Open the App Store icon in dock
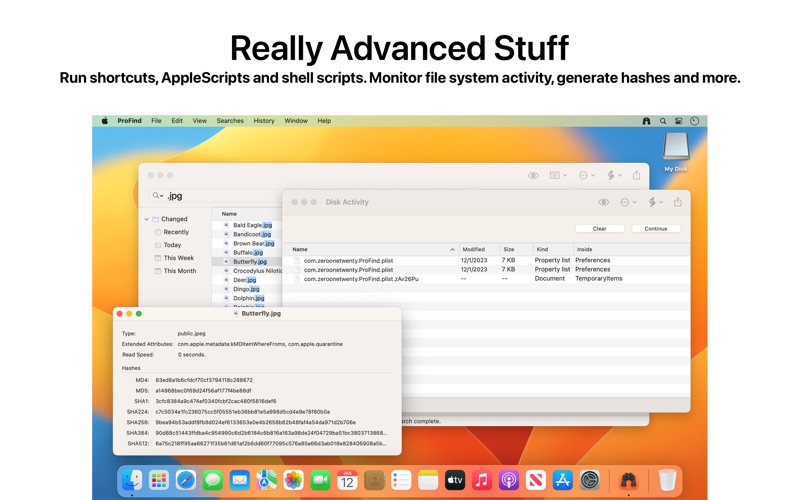The image size is (800, 500). (x=562, y=480)
